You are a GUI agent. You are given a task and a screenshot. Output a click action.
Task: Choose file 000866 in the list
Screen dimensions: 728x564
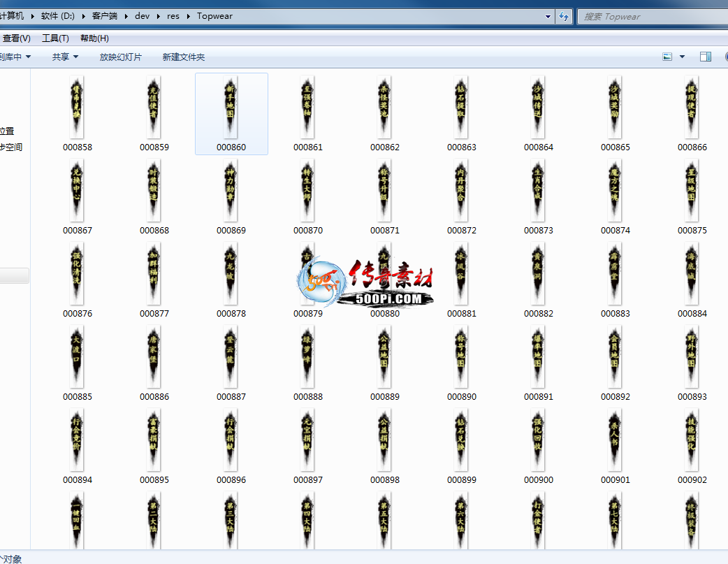click(692, 108)
